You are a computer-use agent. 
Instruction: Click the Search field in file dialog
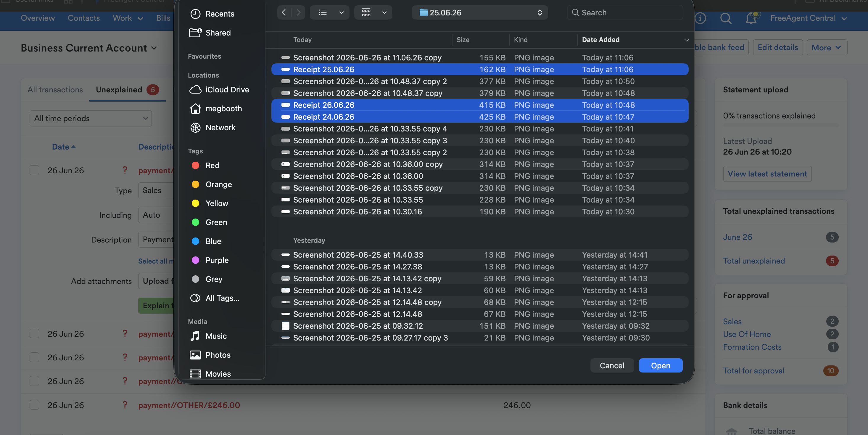pos(625,12)
